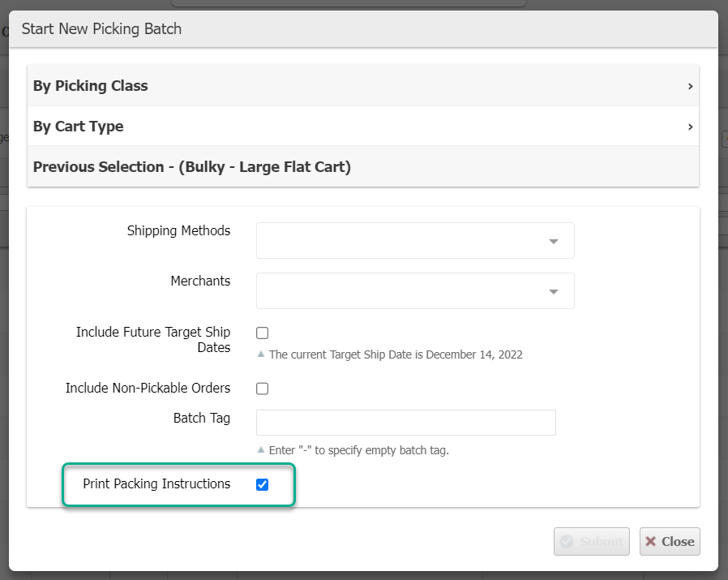The height and width of the screenshot is (580, 728).
Task: Click the Shipping Methods dropdown caret icon
Action: (x=554, y=242)
